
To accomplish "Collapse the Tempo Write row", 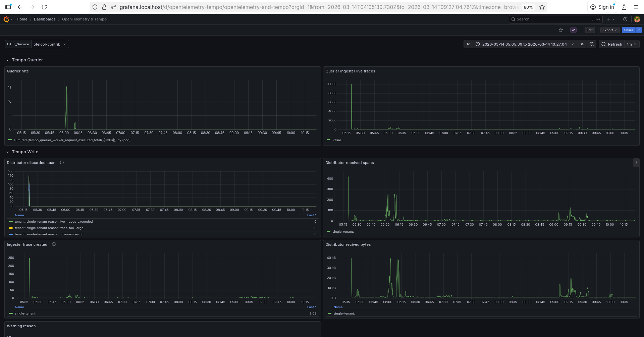I will pos(7,152).
